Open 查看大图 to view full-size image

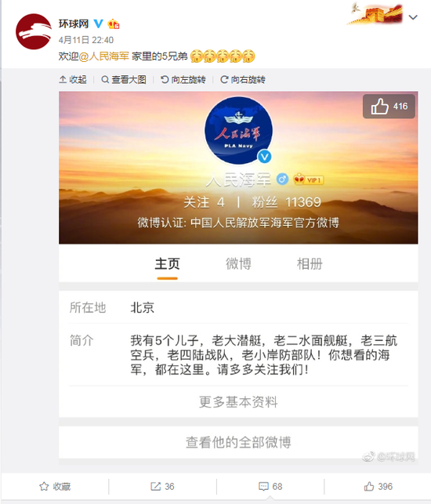click(124, 79)
